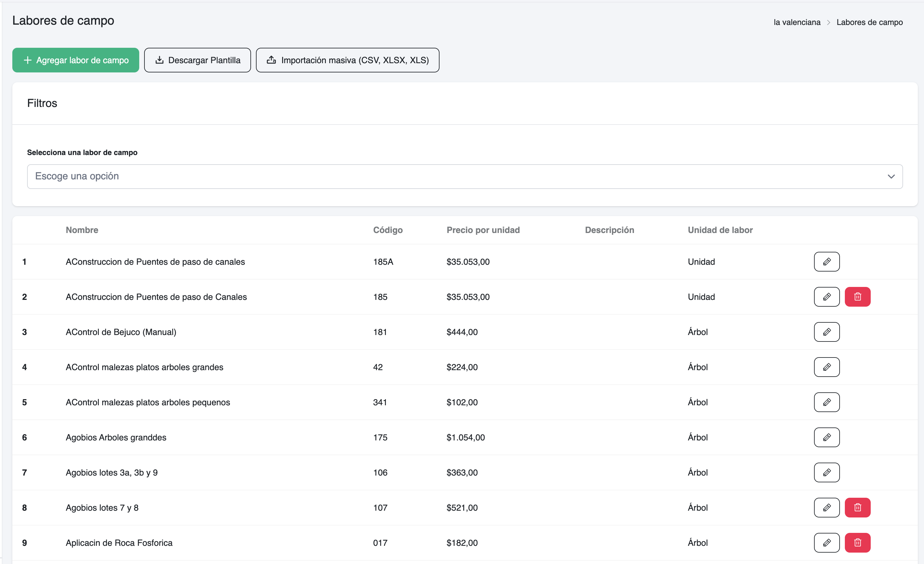924x564 pixels.
Task: Edit Agobios lotes 3a, 3b y 9
Action: click(826, 472)
